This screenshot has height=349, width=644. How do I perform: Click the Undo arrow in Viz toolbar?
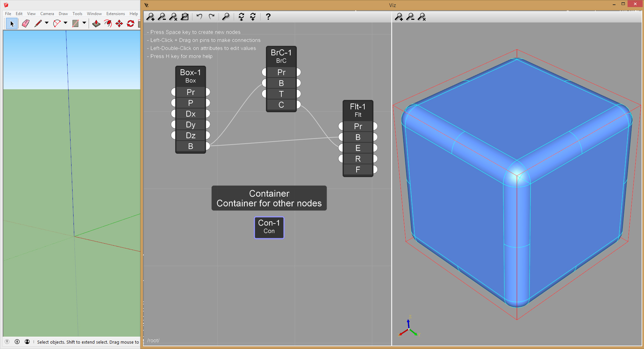(x=199, y=16)
